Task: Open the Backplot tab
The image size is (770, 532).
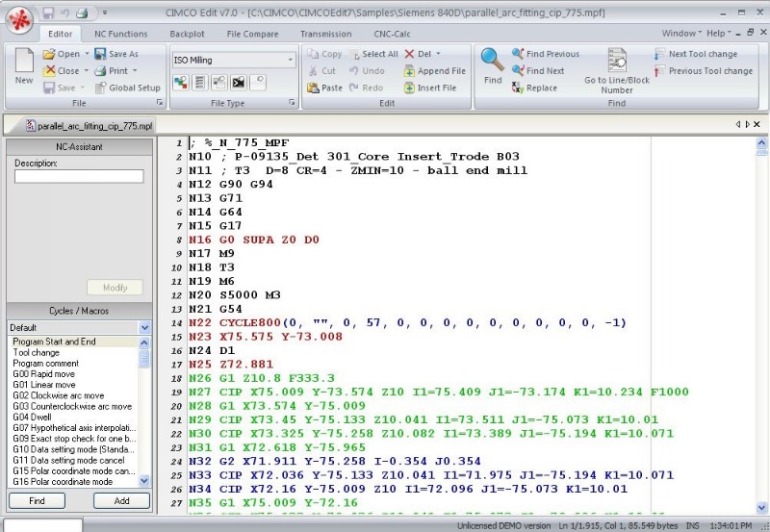Action: pos(187,34)
